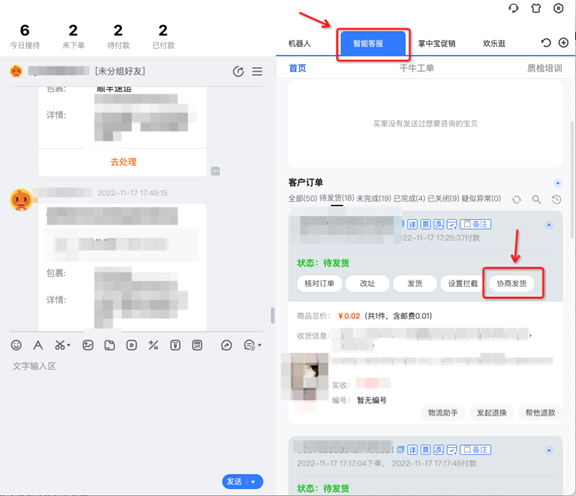This screenshot has height=496, width=576.
Task: Collapse the second order placed 17:17:04
Action: tap(549, 450)
